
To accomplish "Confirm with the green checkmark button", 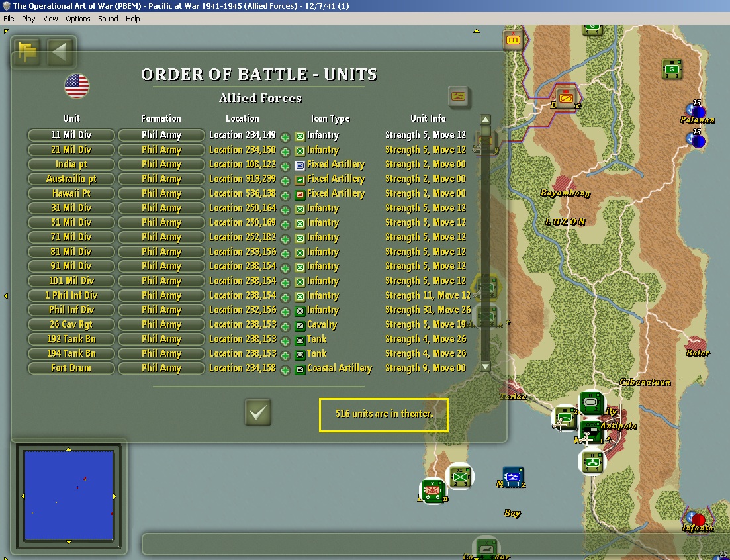I will point(258,412).
